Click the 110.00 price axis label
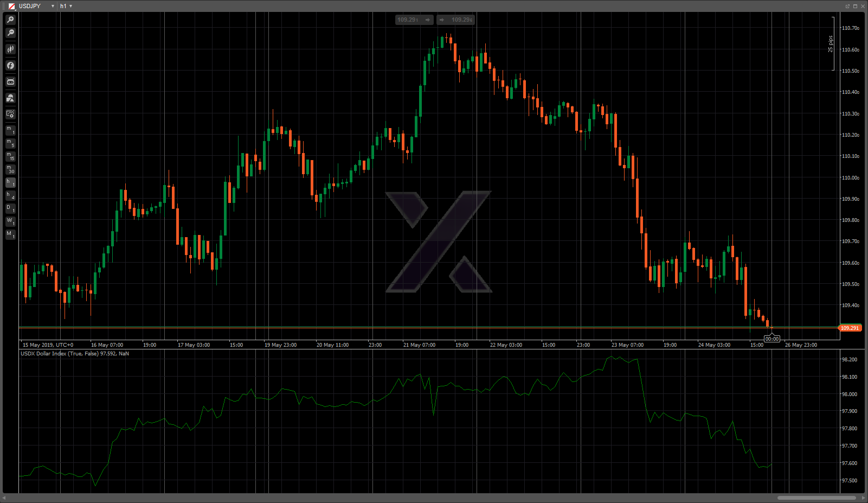Image resolution: width=868 pixels, height=503 pixels. [x=850, y=178]
